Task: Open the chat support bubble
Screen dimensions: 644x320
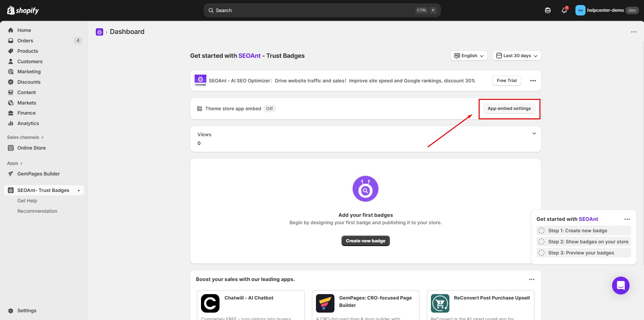Action: click(x=620, y=285)
